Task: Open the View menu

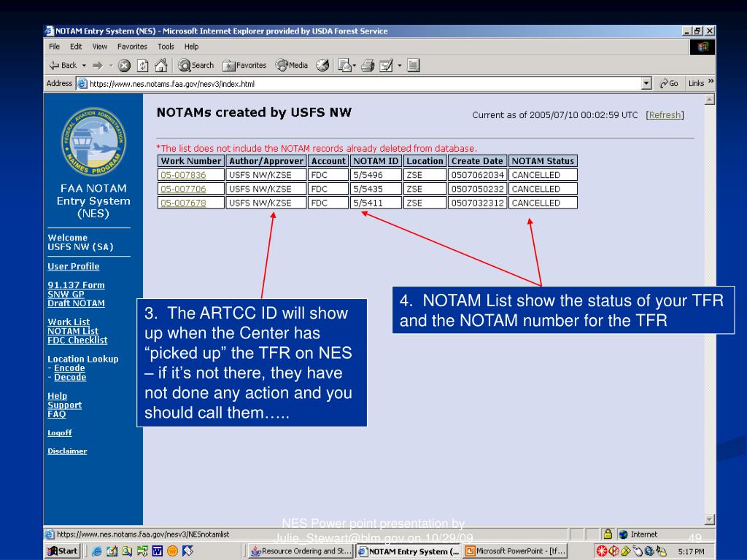Action: point(99,47)
